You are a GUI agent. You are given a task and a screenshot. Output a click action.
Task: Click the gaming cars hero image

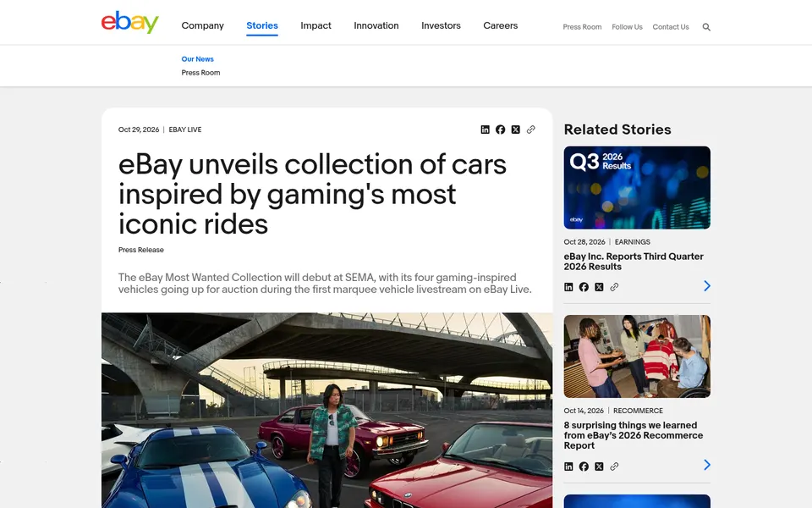tap(326, 410)
